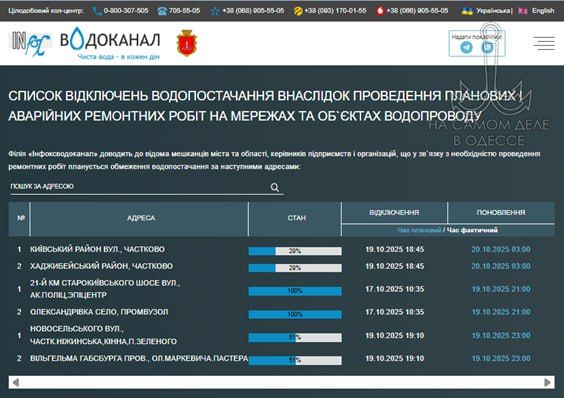Click the Infox Vodokanal logo
The image size is (564, 398).
(85, 43)
